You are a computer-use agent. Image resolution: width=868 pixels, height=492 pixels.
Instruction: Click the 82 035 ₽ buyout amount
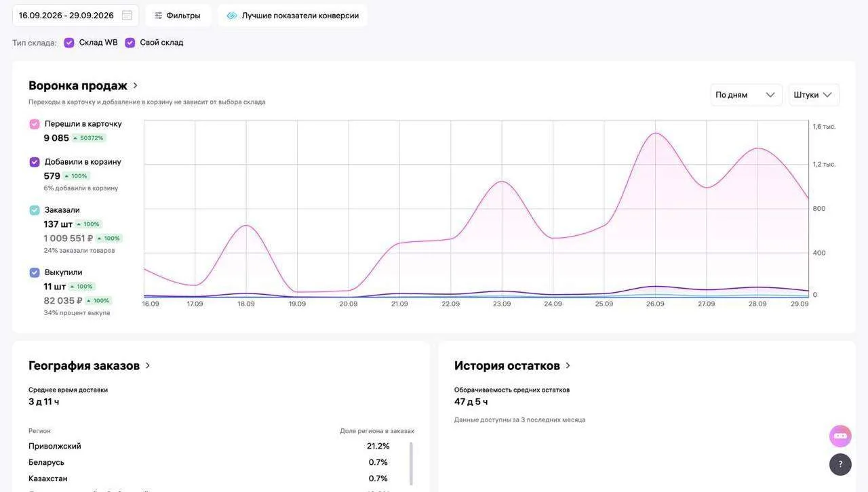pos(63,301)
